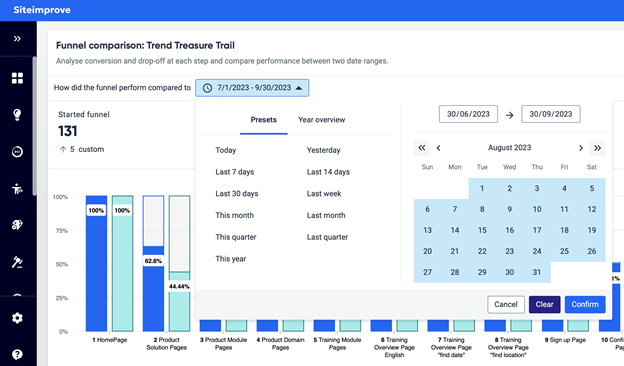
Task: Select August 1 in the calendar
Action: click(x=482, y=188)
